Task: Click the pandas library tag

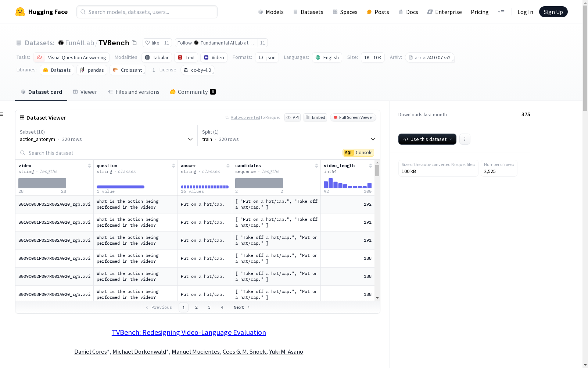Action: point(92,70)
